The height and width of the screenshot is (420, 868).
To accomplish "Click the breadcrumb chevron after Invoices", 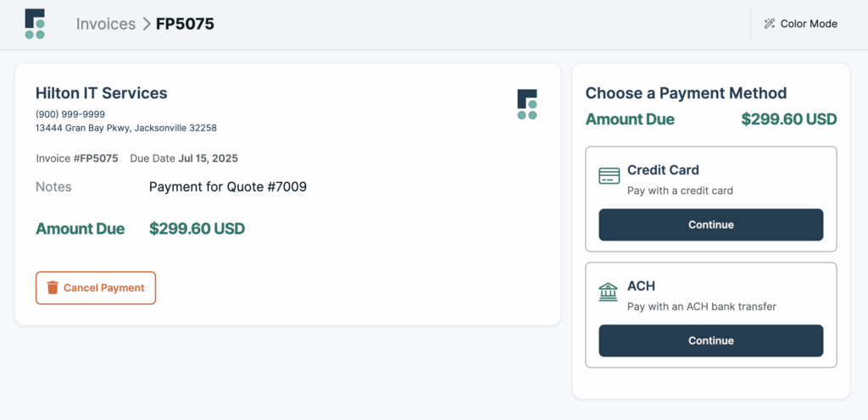I will pyautogui.click(x=146, y=25).
